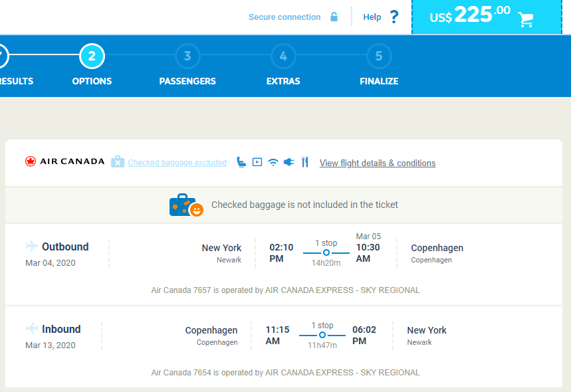The image size is (571, 392).
Task: Select the Finalize step circle
Action: (x=379, y=57)
